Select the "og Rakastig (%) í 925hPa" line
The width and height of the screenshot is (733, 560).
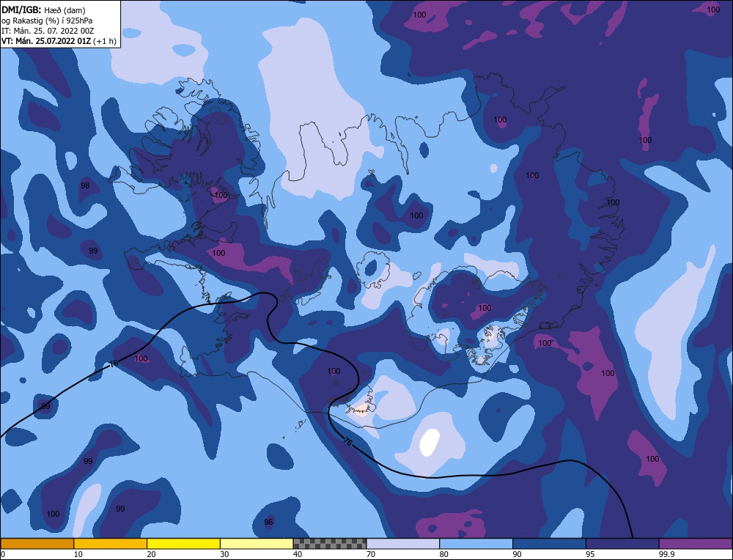click(45, 21)
